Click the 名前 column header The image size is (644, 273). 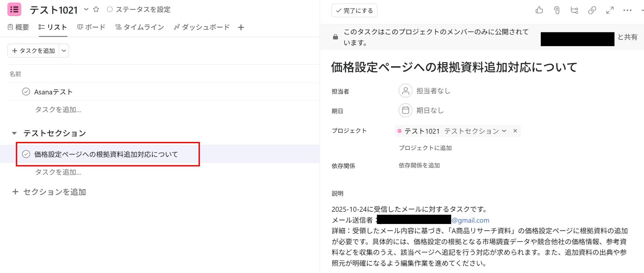click(15, 74)
